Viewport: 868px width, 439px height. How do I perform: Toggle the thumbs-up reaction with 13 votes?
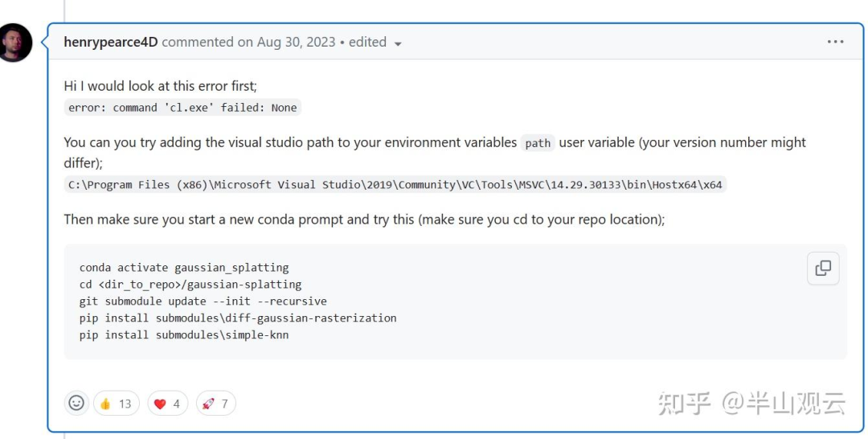coord(117,404)
